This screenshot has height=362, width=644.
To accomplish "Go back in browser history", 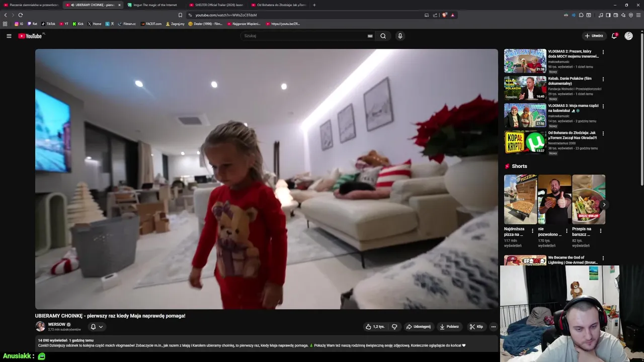I will [x=6, y=15].
